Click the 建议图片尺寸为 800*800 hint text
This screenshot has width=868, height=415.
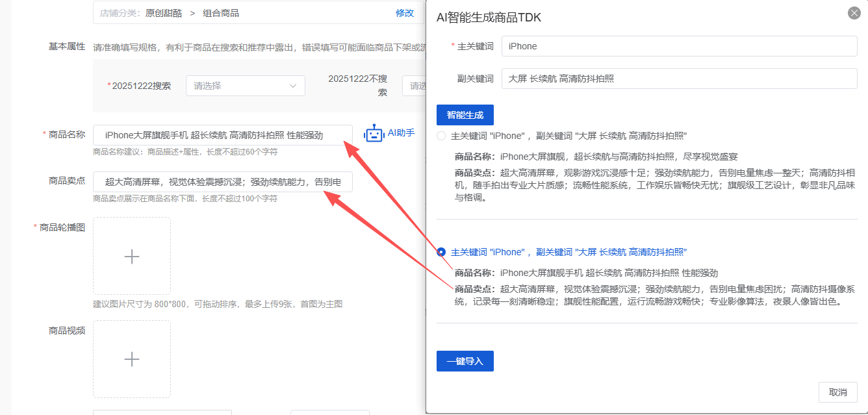218,304
